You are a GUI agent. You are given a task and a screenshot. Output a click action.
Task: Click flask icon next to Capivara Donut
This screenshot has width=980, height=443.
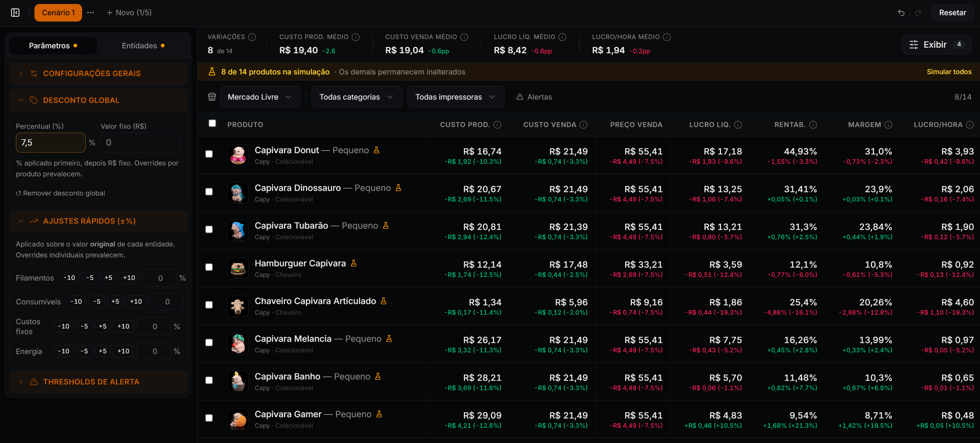376,150
